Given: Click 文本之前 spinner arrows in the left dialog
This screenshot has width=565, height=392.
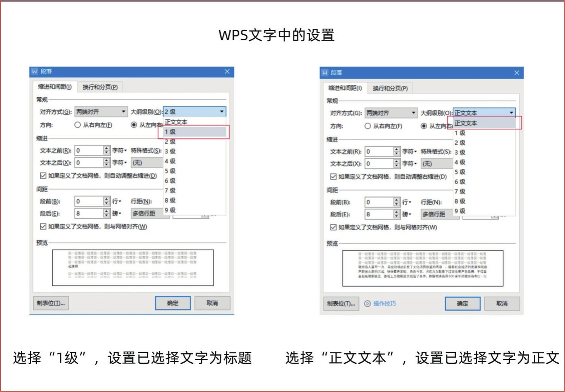Looking at the screenshot, I should [107, 150].
